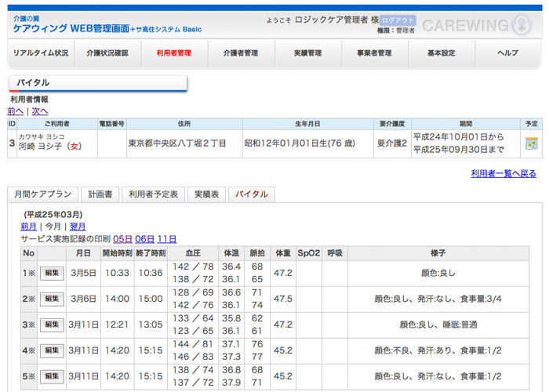Click 利用者一覧へ戻る link
Screen dimensions: 549x392
tap(504, 173)
